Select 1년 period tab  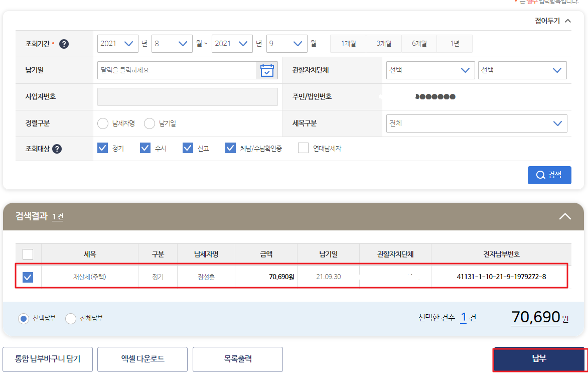click(455, 44)
